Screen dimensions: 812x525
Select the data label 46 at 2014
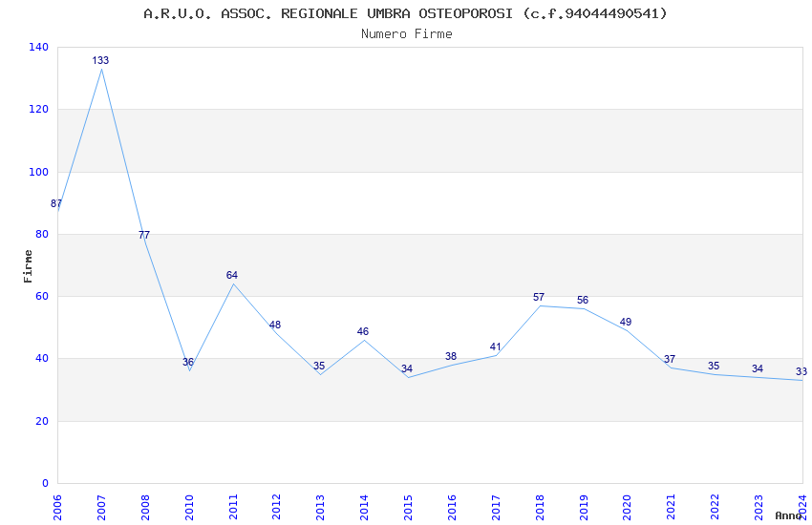[x=362, y=331]
